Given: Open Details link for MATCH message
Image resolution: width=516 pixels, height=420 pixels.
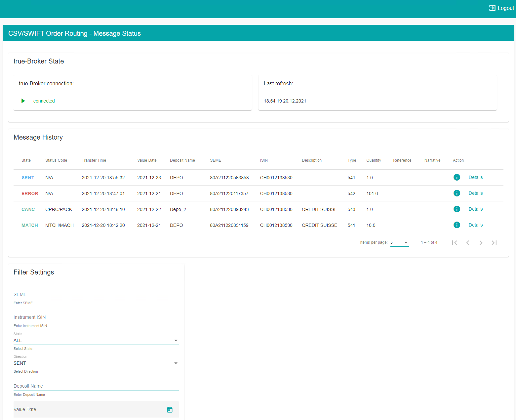Looking at the screenshot, I should [476, 225].
